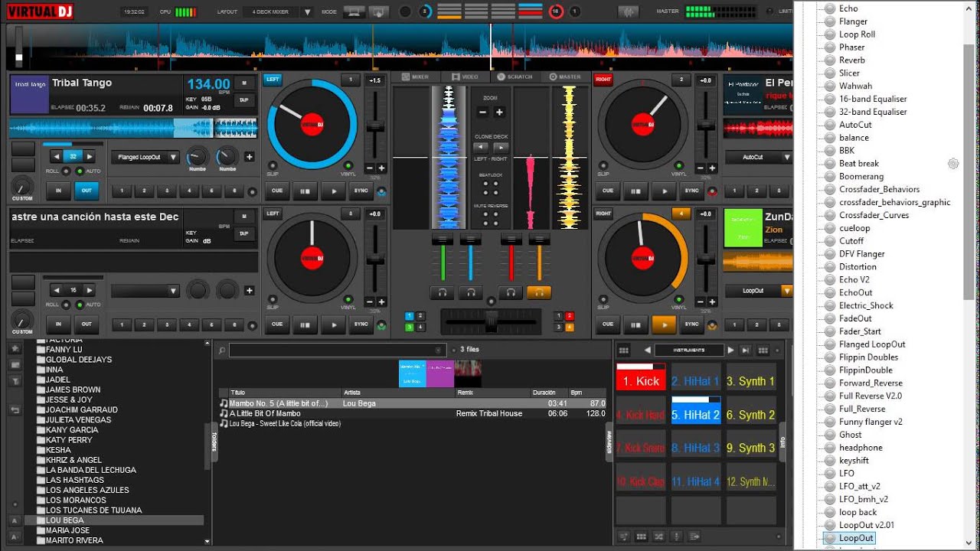Open the INSTRUMENTS sampler bank dropdown
Image resolution: width=980 pixels, height=551 pixels.
tap(689, 350)
